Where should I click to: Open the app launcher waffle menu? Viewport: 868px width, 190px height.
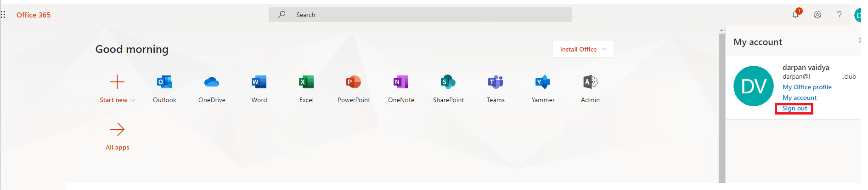3,15
